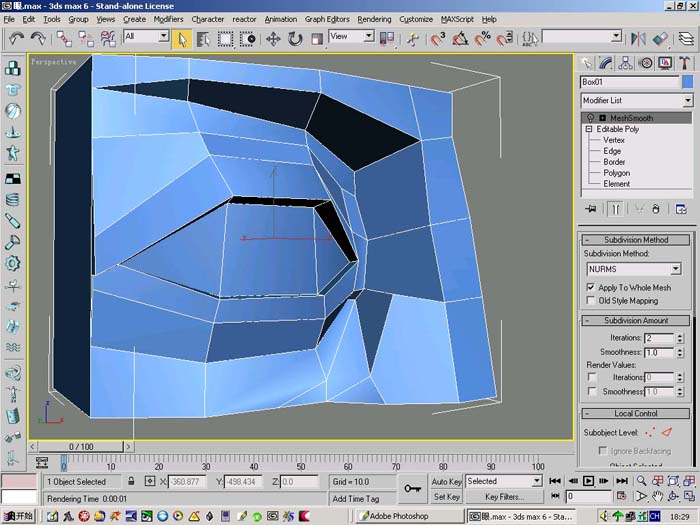This screenshot has height=525, width=700.
Task: Enable Render Values Smoothness checkbox
Action: [592, 392]
